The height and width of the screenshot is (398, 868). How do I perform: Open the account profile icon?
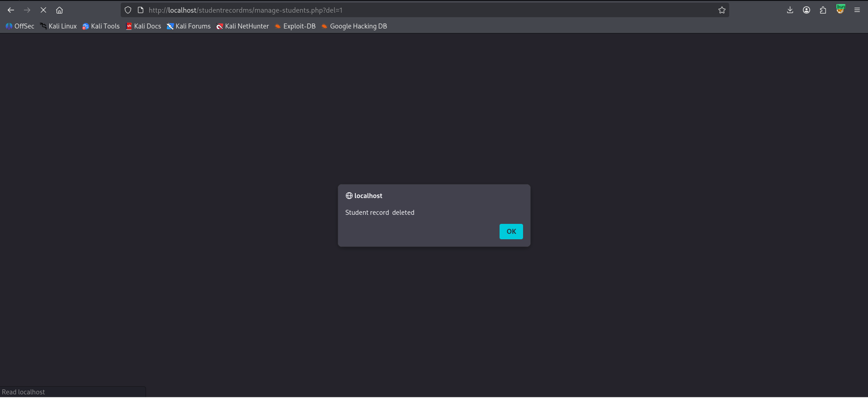[x=807, y=10]
